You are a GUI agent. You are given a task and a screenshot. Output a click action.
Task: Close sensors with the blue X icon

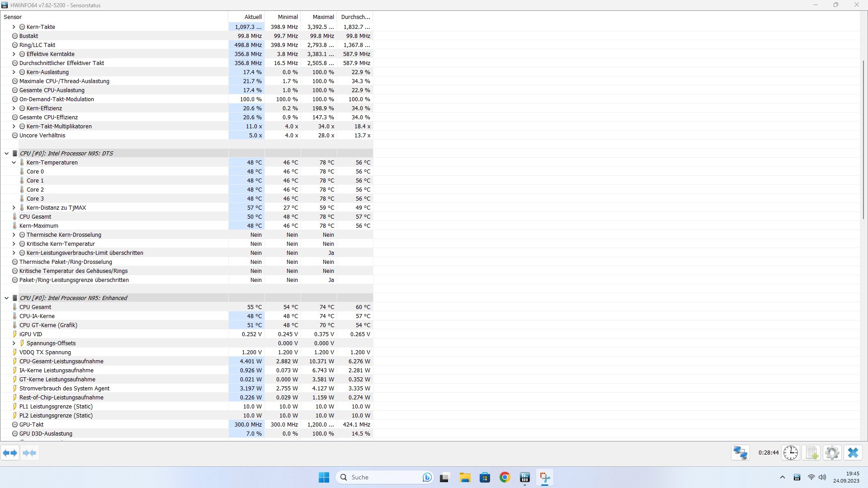[853, 453]
